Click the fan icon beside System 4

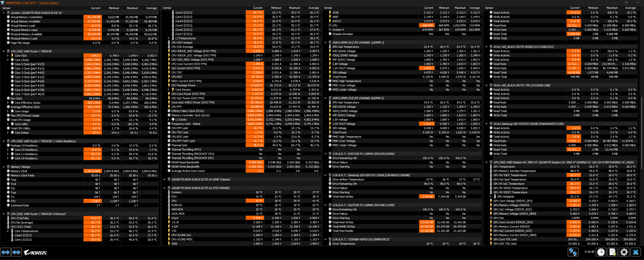pos(330,30)
